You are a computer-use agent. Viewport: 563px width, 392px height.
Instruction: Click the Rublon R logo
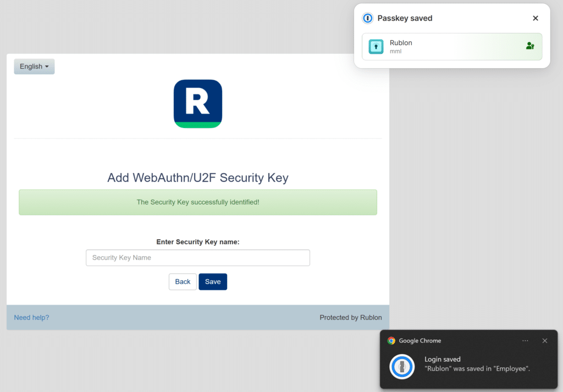[x=198, y=103]
